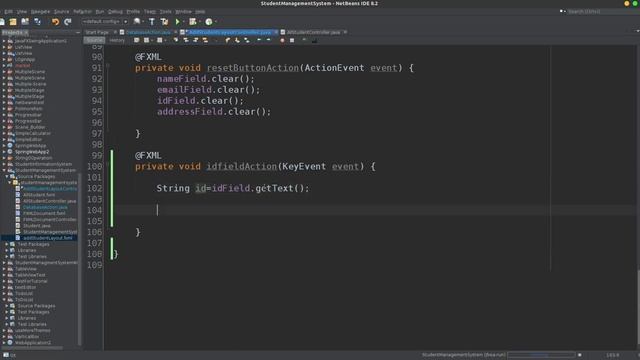Expand the SimpleCalculator project node
This screenshot has width=640, height=360.
(4, 133)
